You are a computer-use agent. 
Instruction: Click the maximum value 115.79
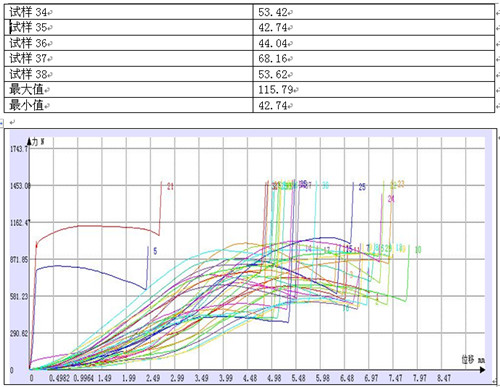(x=374, y=89)
